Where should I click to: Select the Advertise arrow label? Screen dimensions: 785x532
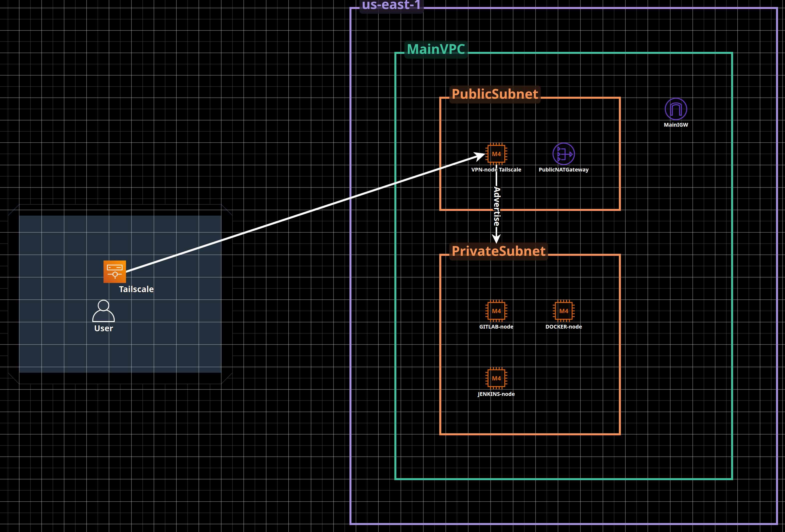click(497, 206)
